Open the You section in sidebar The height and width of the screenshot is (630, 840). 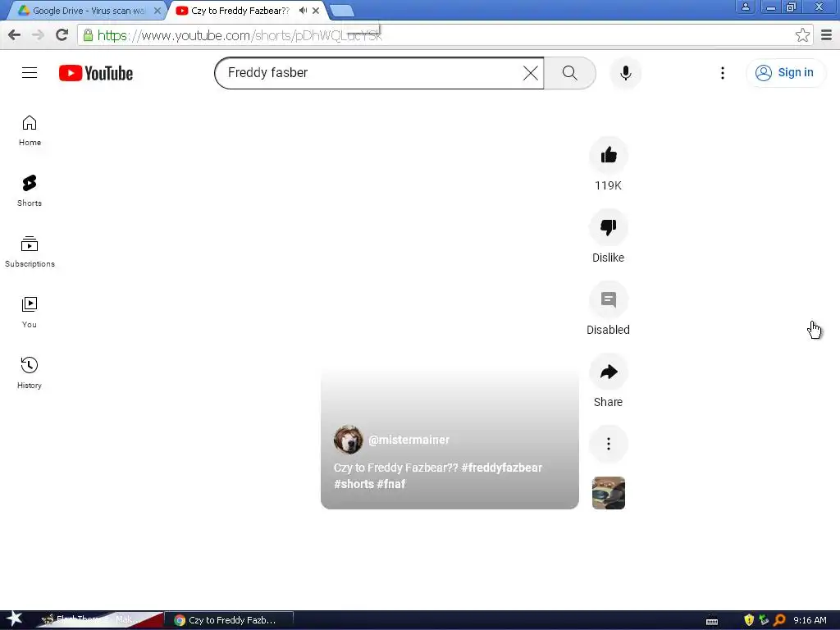tap(30, 313)
